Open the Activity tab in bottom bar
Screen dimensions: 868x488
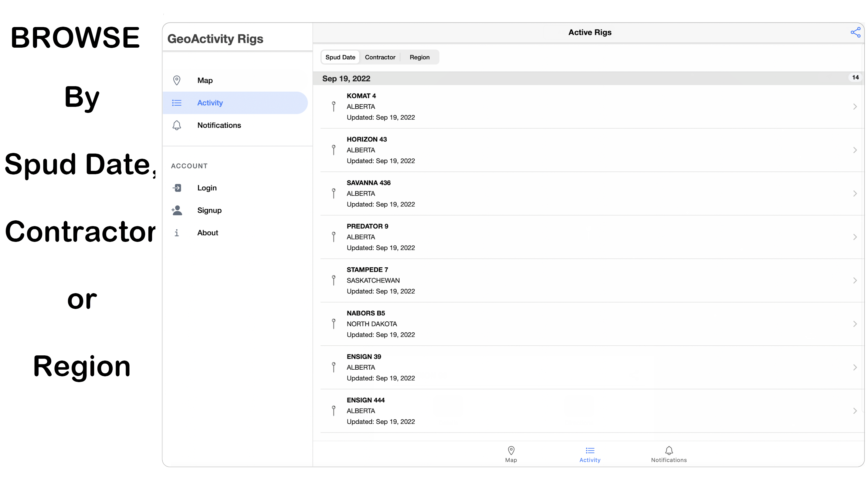pos(590,454)
